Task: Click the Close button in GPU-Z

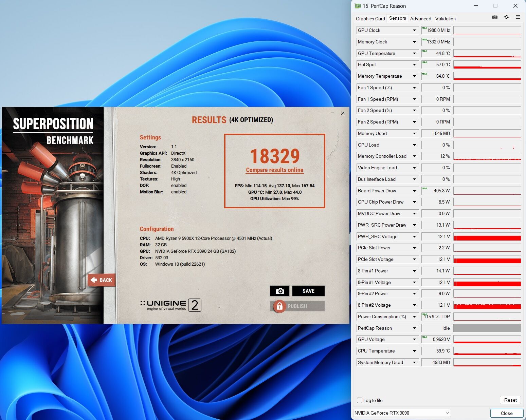Action: click(x=507, y=413)
